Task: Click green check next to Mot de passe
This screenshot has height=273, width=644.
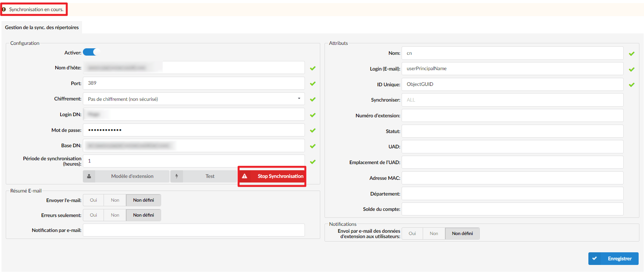Action: (x=313, y=130)
